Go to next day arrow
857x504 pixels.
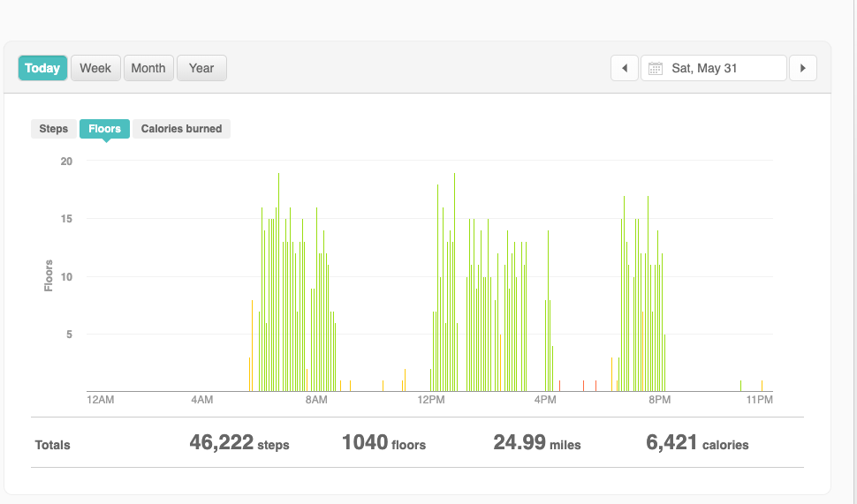point(803,68)
